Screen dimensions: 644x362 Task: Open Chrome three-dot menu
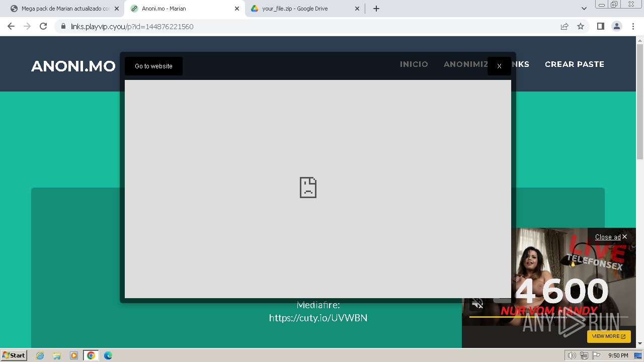point(633,26)
